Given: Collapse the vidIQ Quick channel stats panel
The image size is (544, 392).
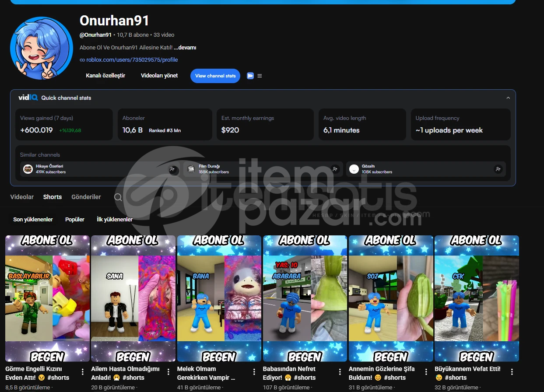Looking at the screenshot, I should pos(508,98).
